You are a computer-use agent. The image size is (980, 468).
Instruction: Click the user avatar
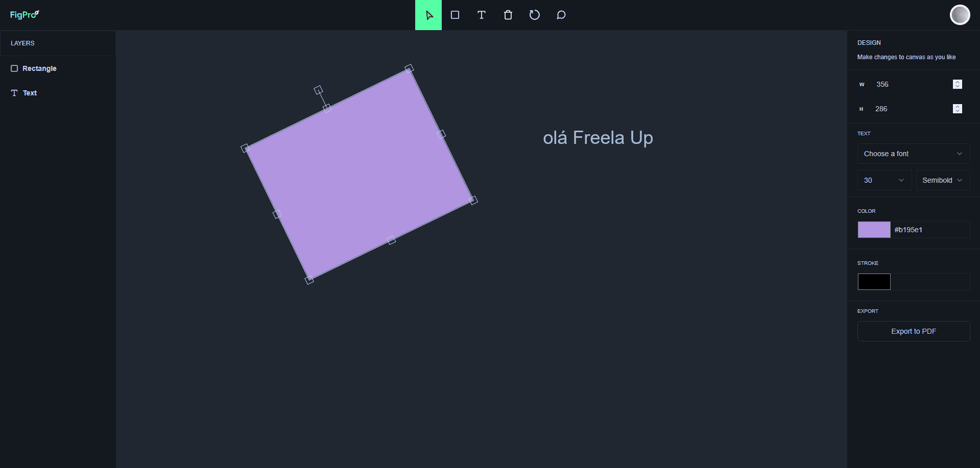(960, 15)
